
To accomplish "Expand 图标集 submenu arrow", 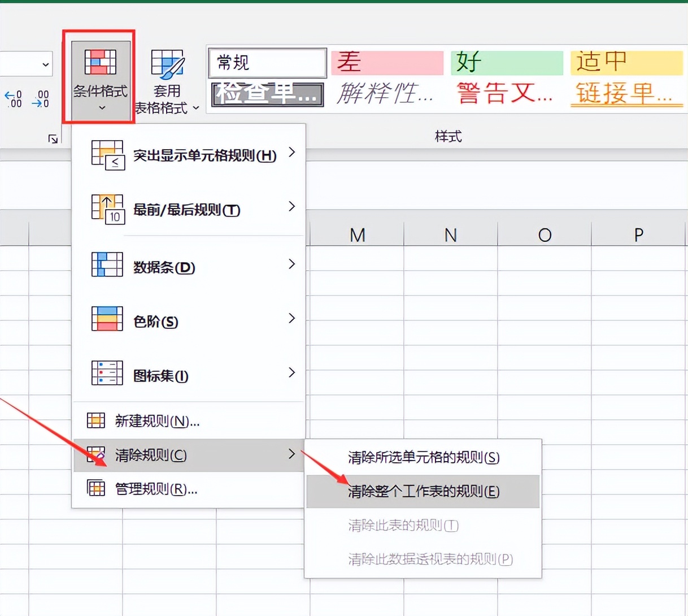I will [291, 372].
